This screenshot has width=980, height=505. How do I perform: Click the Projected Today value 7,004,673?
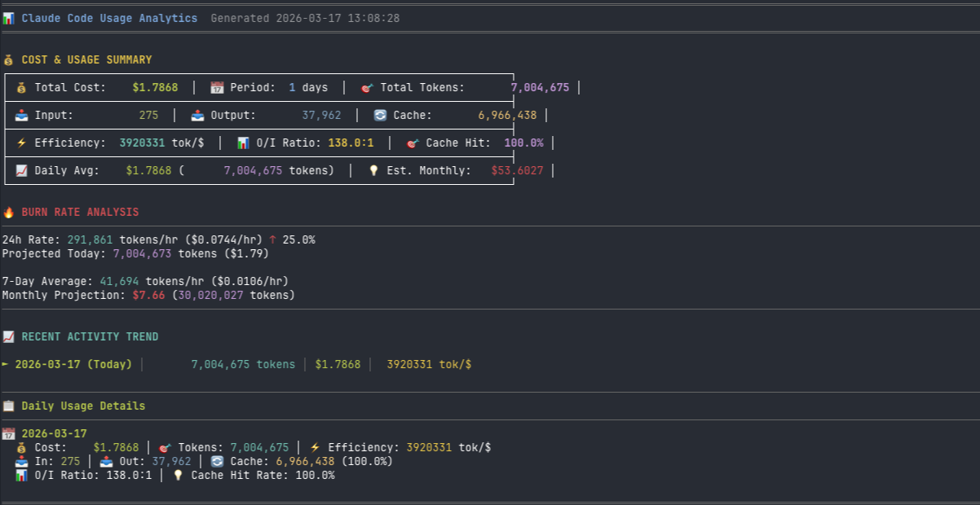[x=142, y=253]
